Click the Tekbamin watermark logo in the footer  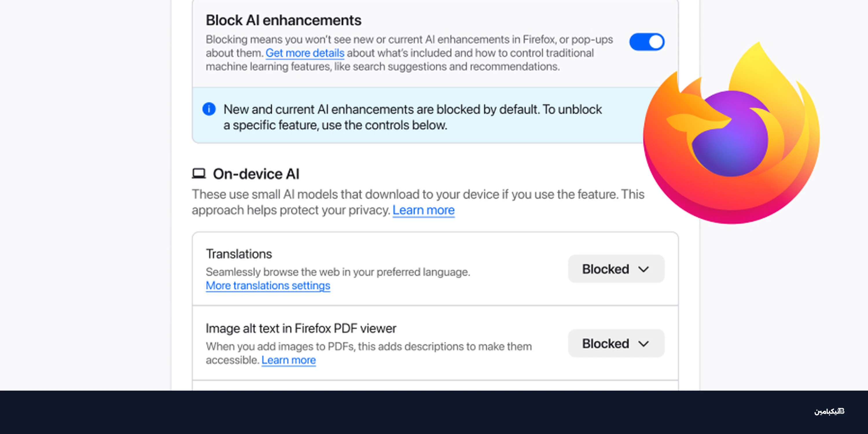pyautogui.click(x=829, y=411)
